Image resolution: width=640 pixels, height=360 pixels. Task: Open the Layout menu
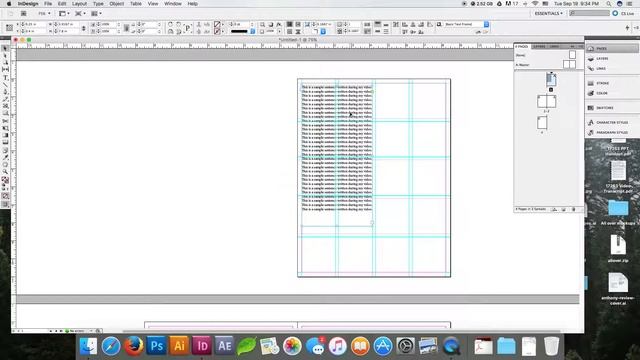(x=79, y=4)
